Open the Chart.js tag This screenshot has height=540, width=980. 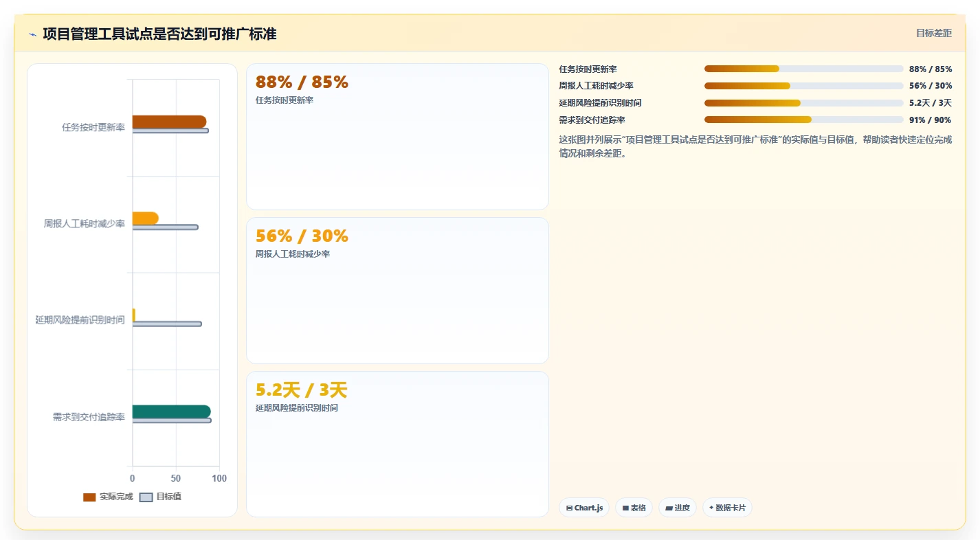pos(584,508)
